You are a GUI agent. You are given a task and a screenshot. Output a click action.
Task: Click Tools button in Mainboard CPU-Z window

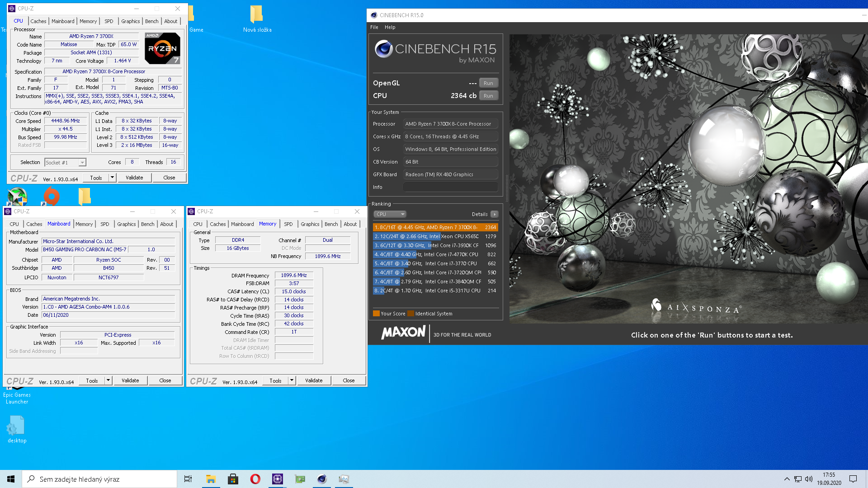coord(92,380)
